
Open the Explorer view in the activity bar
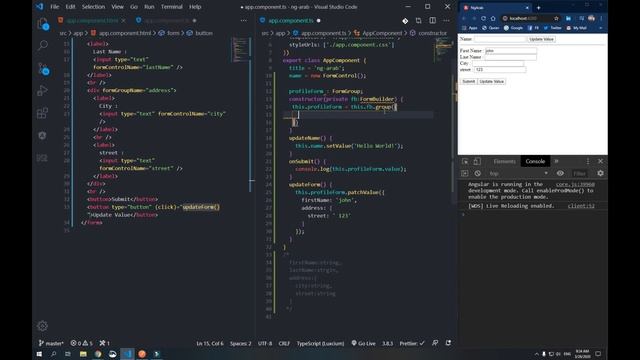tap(42, 24)
